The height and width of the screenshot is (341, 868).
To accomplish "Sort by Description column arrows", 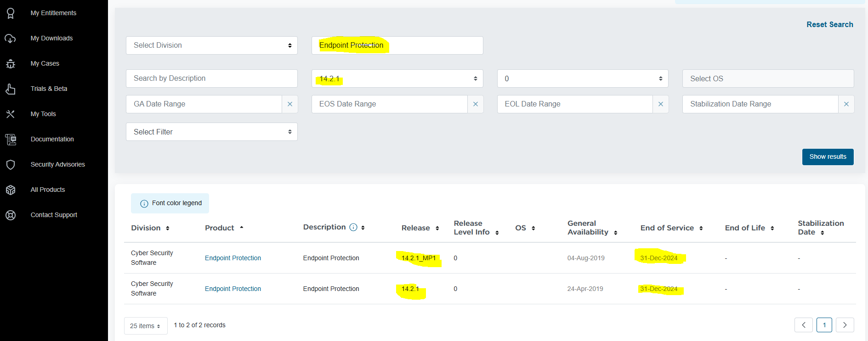I will point(363,228).
